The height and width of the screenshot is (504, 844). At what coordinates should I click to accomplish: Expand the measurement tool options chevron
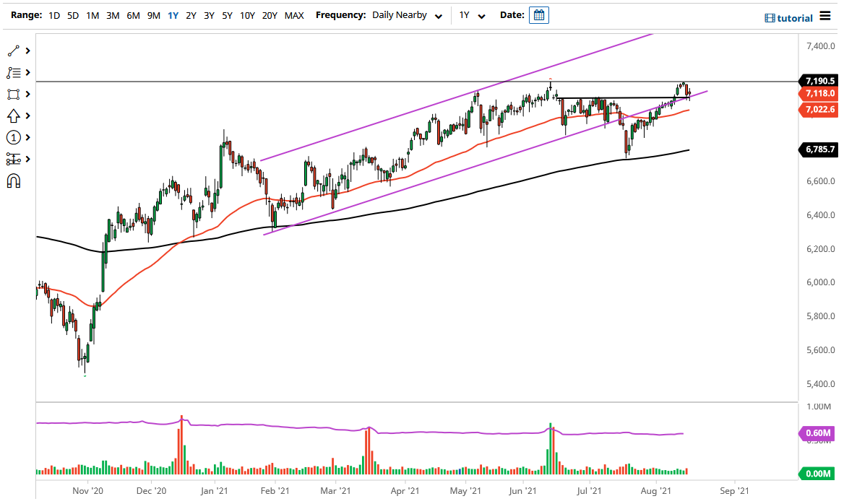(x=29, y=159)
